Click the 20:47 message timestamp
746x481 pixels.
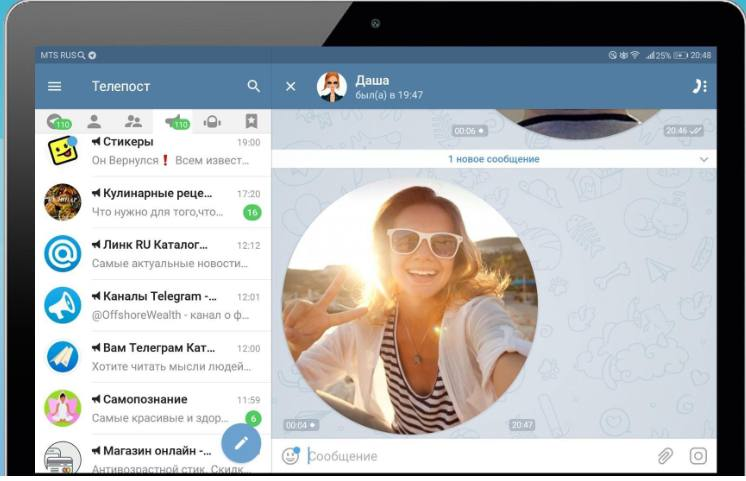(x=522, y=424)
